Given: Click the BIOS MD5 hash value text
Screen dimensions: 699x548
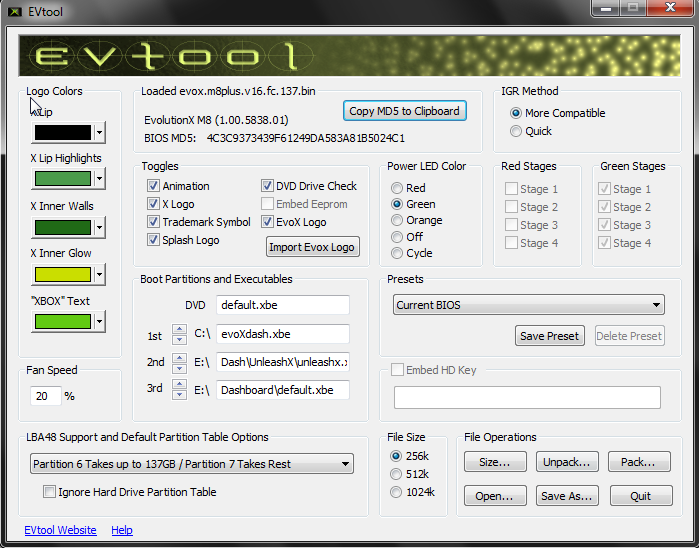Looking at the screenshot, I should [x=306, y=138].
